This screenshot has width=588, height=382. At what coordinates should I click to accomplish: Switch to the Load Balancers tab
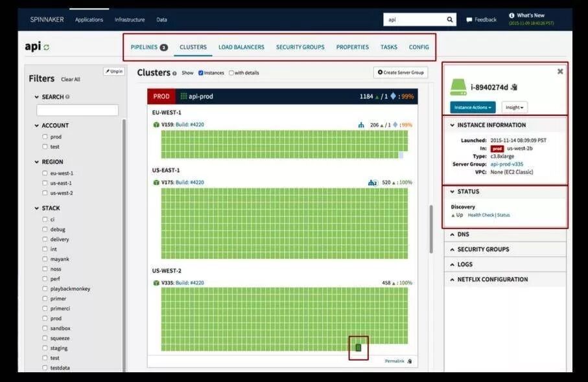pyautogui.click(x=242, y=47)
